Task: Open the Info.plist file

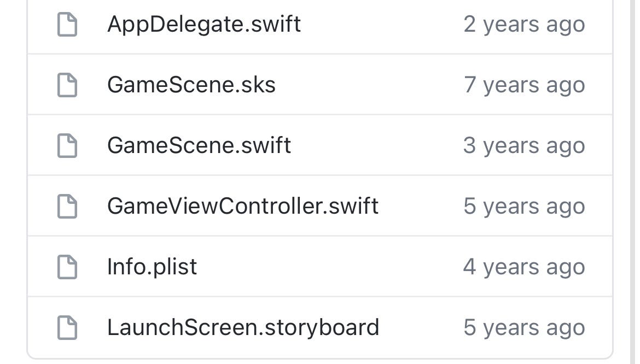Action: tap(152, 267)
